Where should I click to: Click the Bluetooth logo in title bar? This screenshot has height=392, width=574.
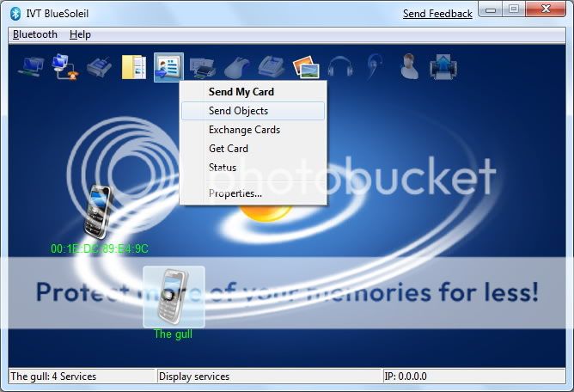click(15, 14)
